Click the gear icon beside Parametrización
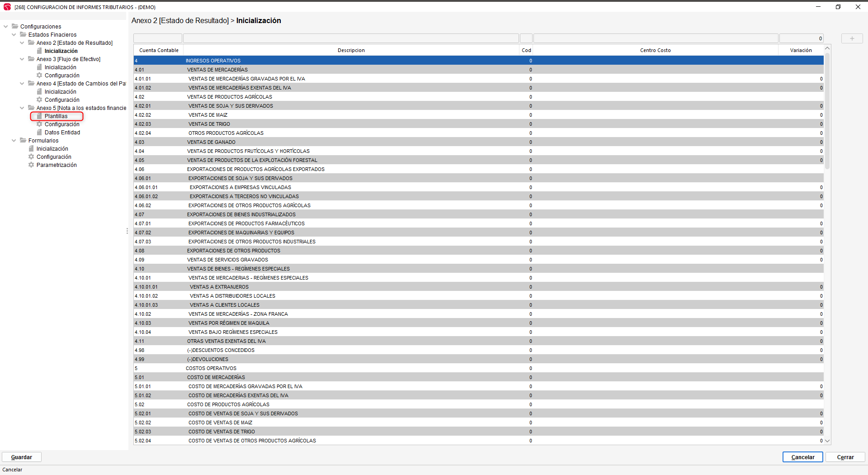 tap(31, 165)
